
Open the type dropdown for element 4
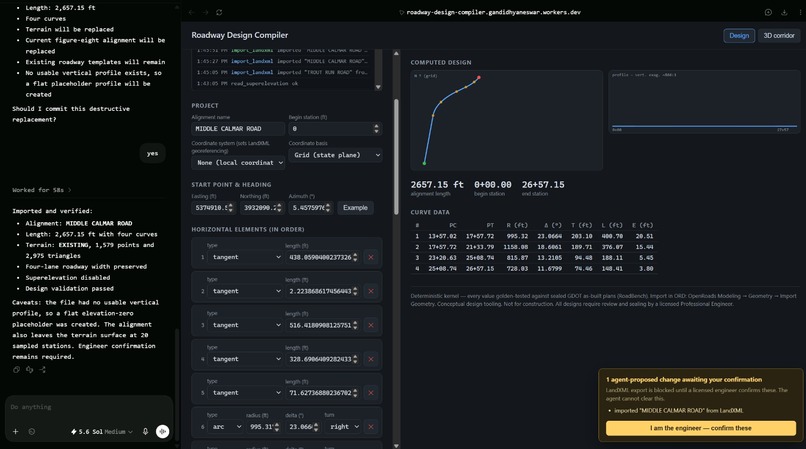click(246, 359)
